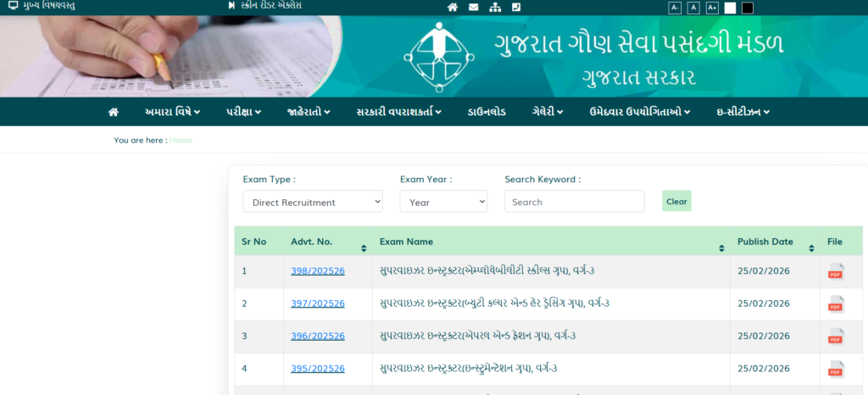Screen dimensions: 868x395
Task: Click the exam name in row 2
Action: point(494,303)
